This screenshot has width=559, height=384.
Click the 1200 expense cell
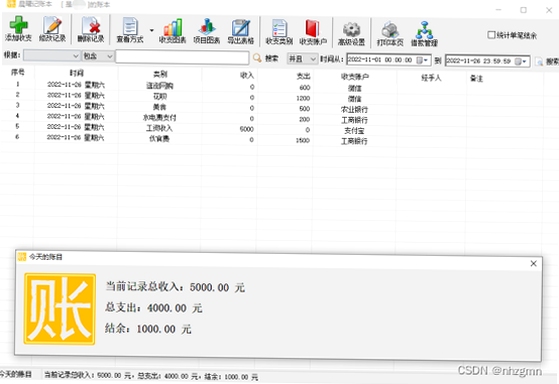[x=303, y=98]
